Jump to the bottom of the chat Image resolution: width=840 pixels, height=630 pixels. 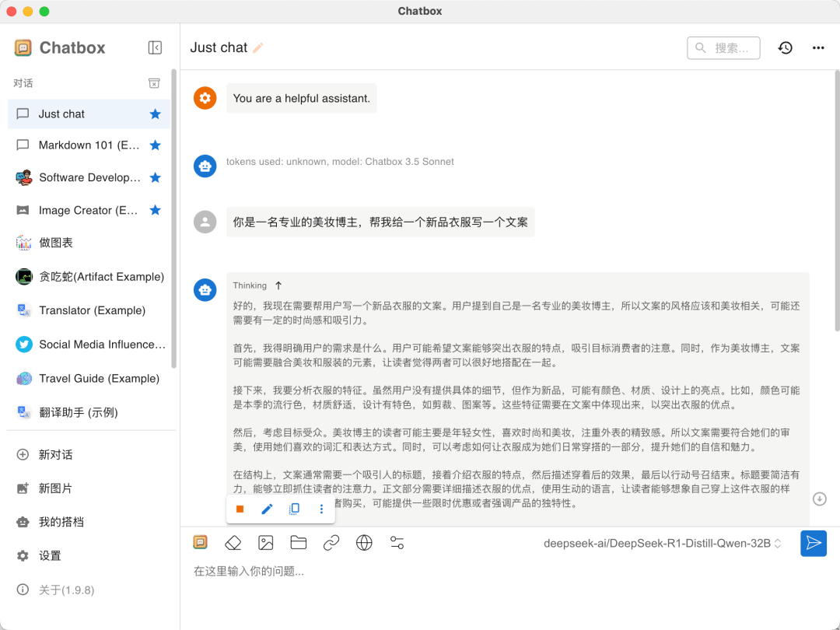[820, 499]
